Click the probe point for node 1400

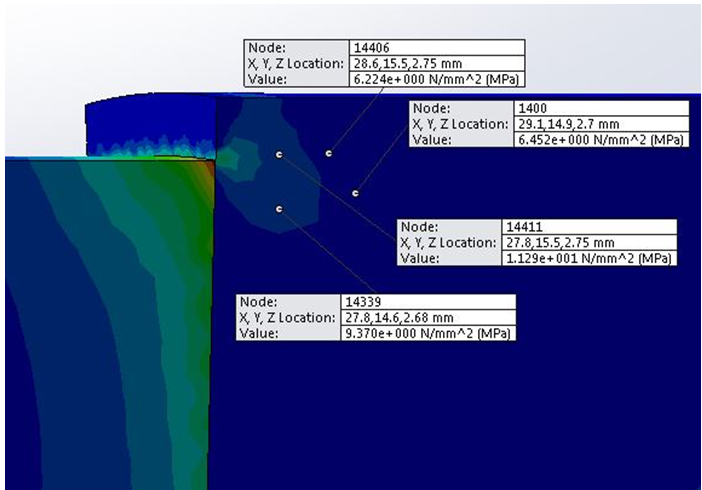click(x=355, y=192)
